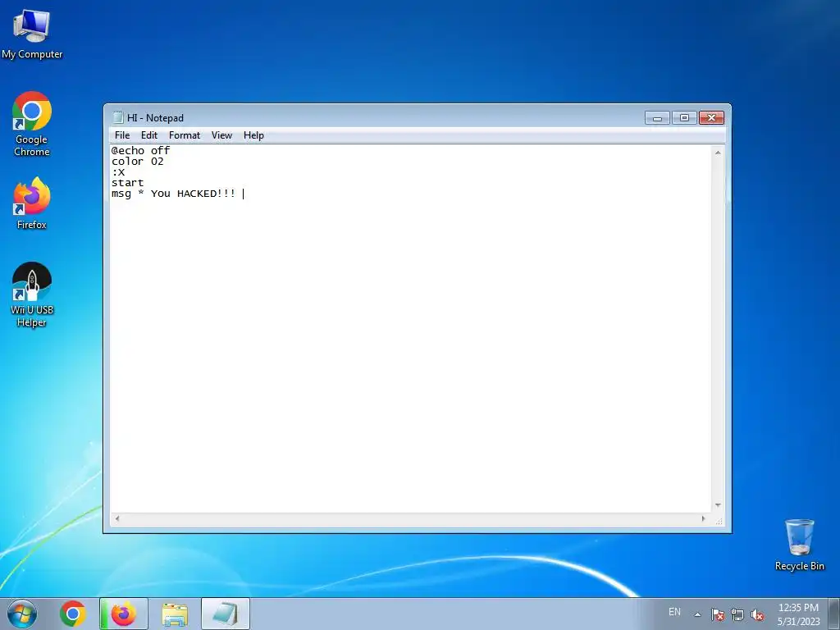Click the 'HI - Notepad' title text
This screenshot has width=840, height=630.
point(155,118)
